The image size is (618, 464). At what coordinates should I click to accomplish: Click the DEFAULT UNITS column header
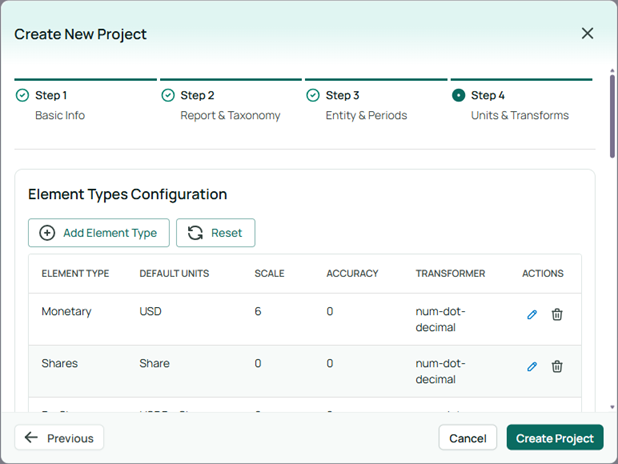[174, 274]
